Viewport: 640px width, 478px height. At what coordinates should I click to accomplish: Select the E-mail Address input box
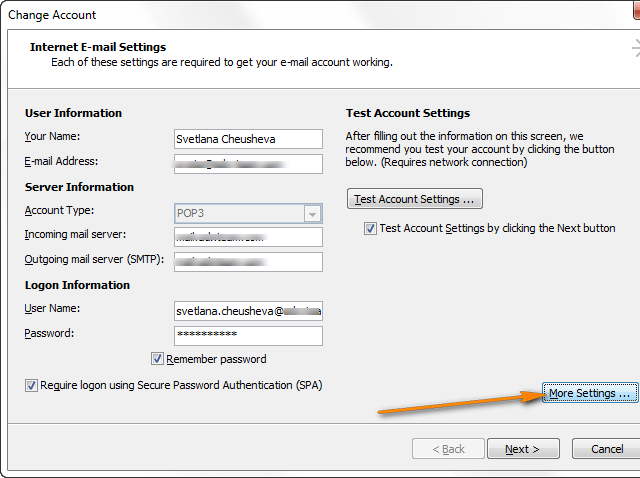[x=247, y=163]
